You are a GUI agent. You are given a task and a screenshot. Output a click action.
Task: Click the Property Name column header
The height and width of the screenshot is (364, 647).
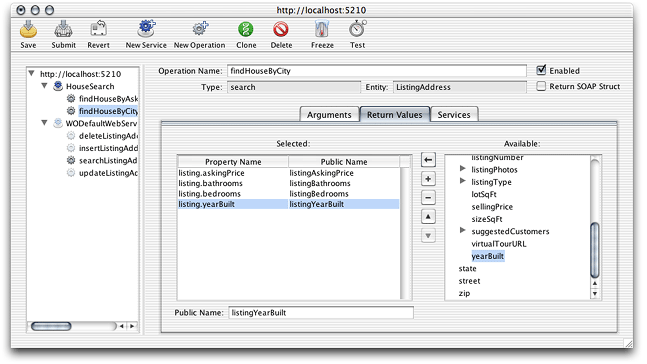click(x=233, y=162)
